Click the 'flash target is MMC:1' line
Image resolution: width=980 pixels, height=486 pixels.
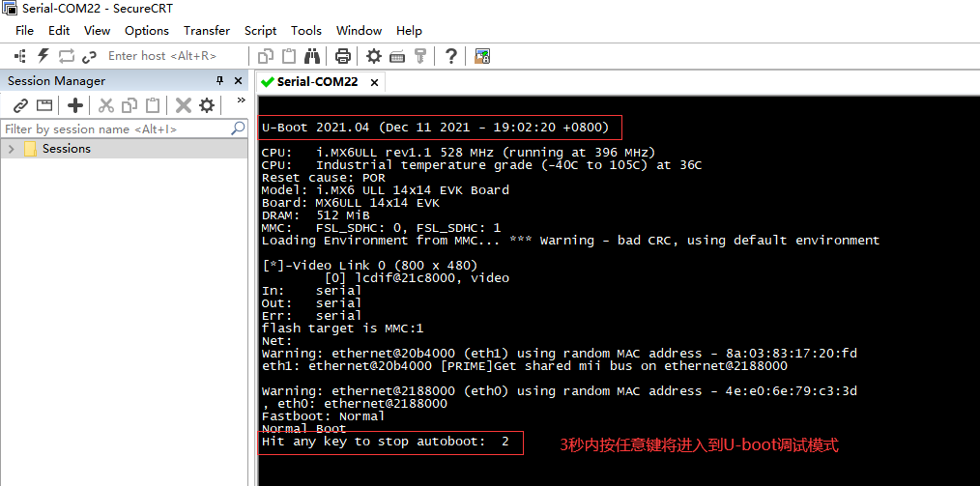click(x=342, y=328)
